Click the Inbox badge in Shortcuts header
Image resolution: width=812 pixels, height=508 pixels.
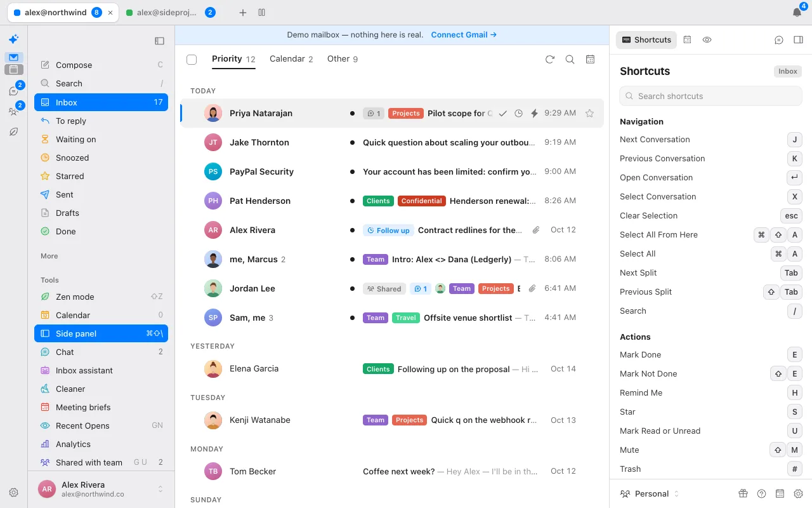(788, 72)
